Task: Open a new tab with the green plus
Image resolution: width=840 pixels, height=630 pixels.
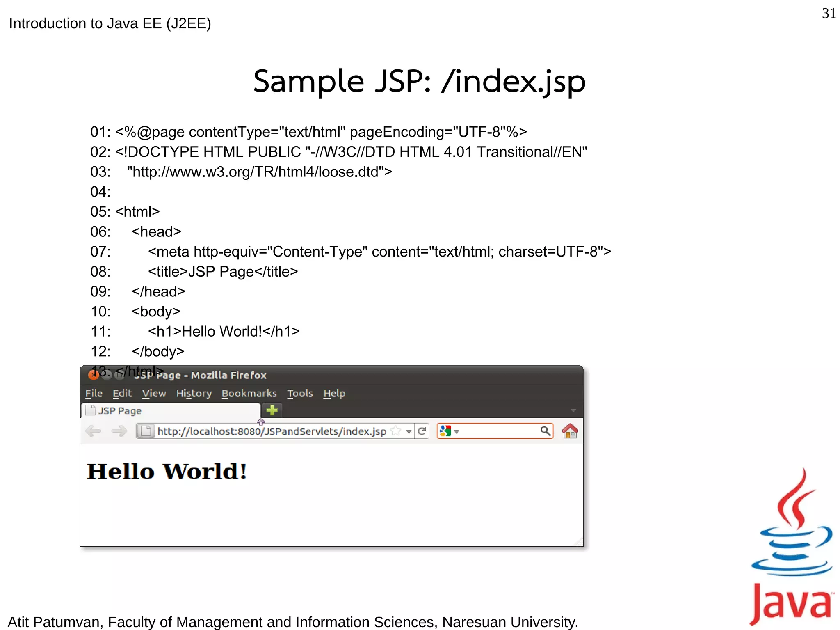Action: (x=272, y=410)
